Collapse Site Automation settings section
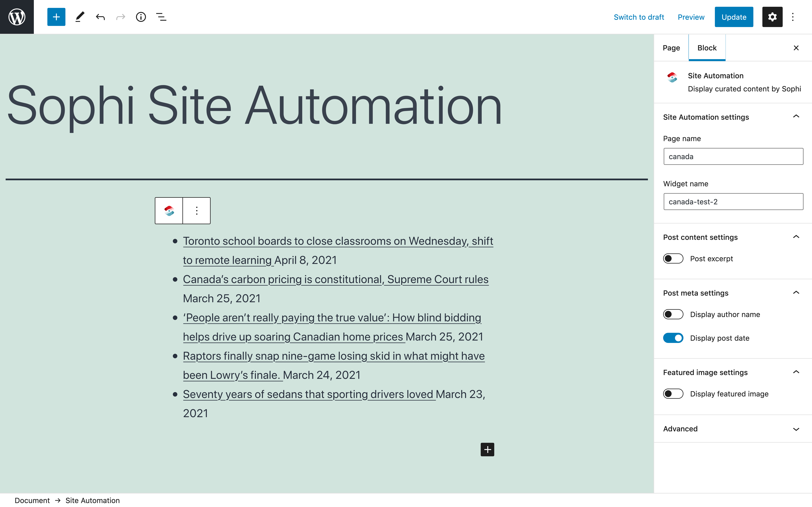The width and height of the screenshot is (812, 507). click(x=796, y=117)
